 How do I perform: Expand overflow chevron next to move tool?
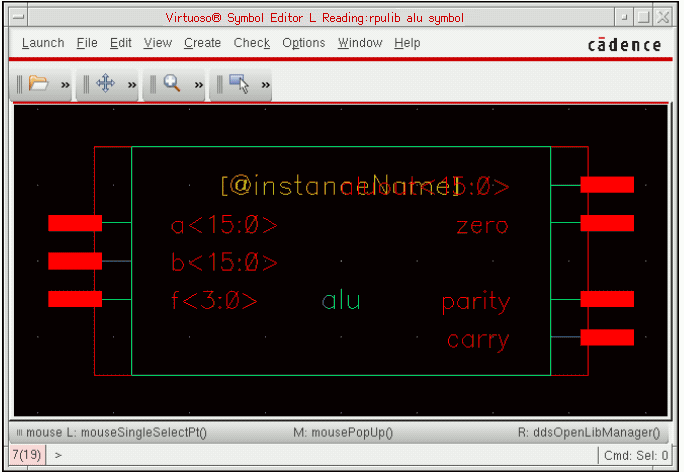pos(132,86)
